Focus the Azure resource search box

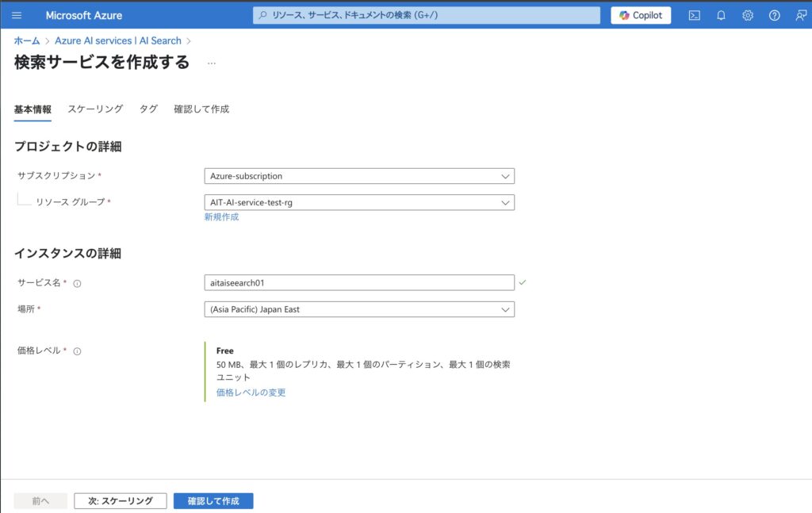(426, 16)
